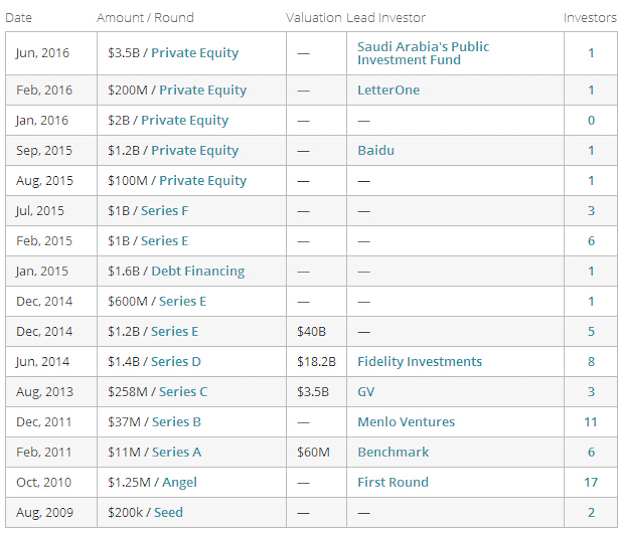The height and width of the screenshot is (533, 619).
Task: Open the Benchmark investor link
Action: (x=393, y=452)
